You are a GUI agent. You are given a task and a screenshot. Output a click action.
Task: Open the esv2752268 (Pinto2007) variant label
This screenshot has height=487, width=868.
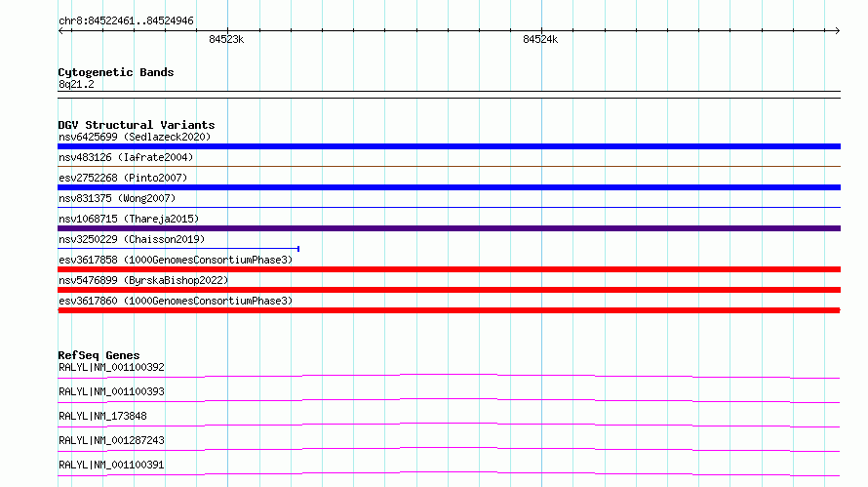click(x=123, y=178)
